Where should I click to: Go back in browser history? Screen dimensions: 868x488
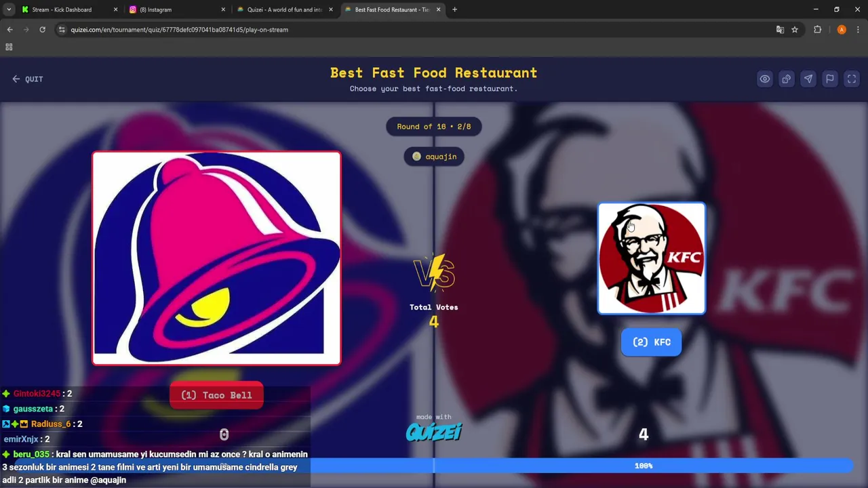[x=9, y=30]
